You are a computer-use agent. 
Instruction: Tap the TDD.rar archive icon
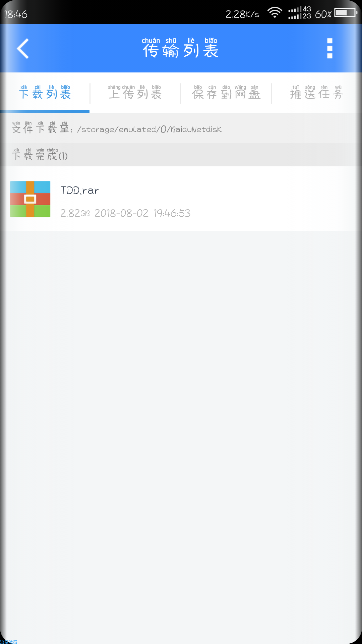tap(30, 199)
